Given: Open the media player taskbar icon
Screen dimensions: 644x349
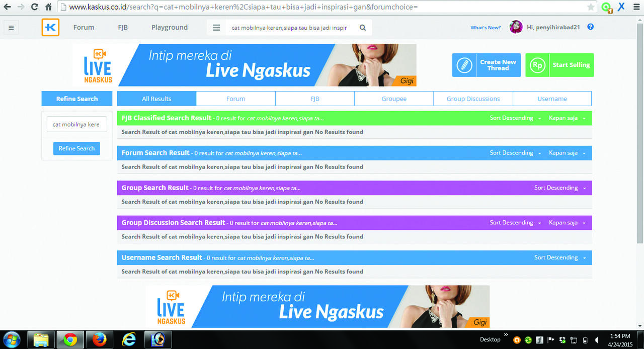Looking at the screenshot, I should click(x=158, y=340).
